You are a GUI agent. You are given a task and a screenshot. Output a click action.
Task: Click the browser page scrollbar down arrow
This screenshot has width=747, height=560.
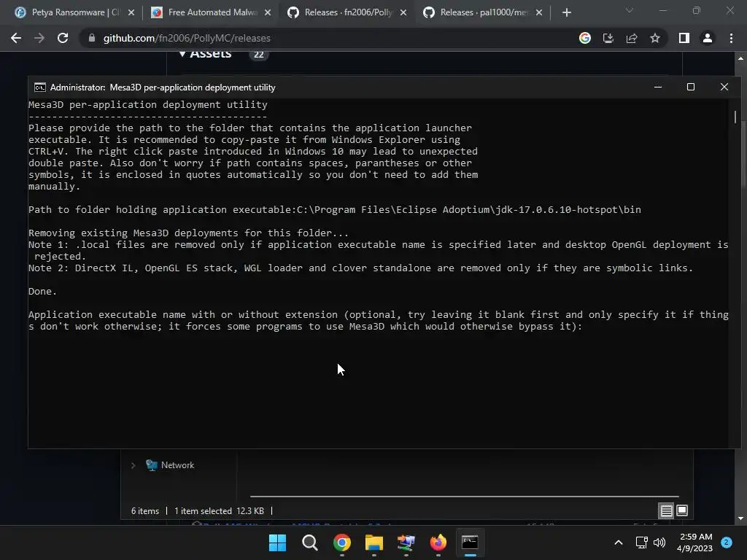tap(741, 518)
